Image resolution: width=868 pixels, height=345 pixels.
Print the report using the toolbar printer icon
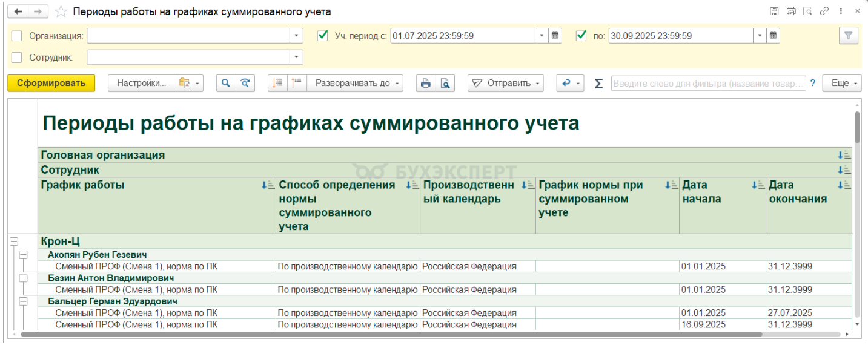(x=426, y=84)
